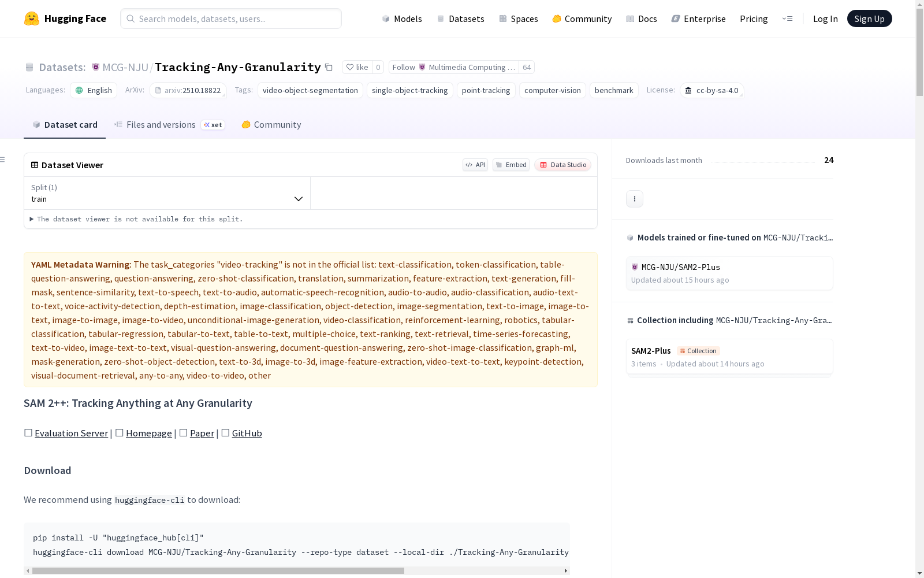924x578 pixels.
Task: Open the Docs navigation item
Action: pos(642,18)
